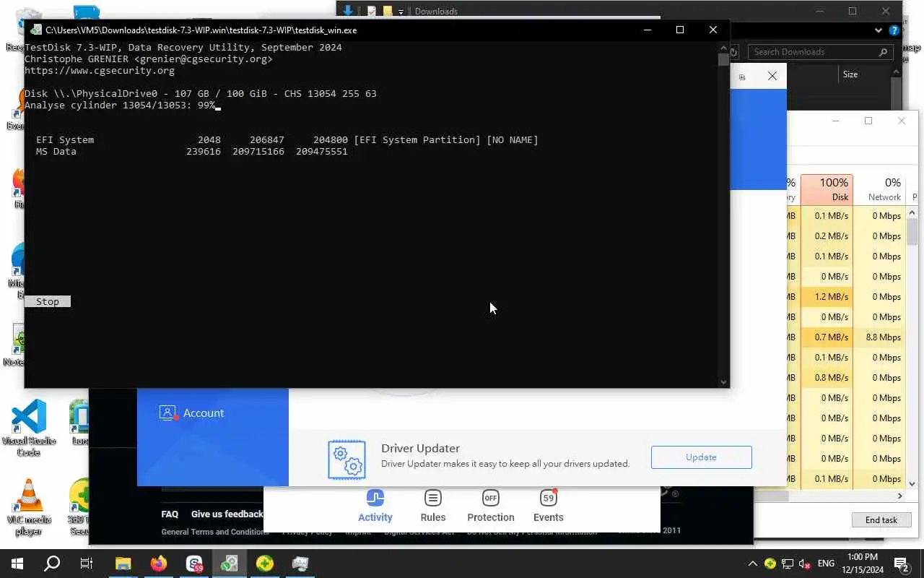924x578 pixels.
Task: Click Task Manager vertical scrollbar down arrow
Action: (912, 483)
